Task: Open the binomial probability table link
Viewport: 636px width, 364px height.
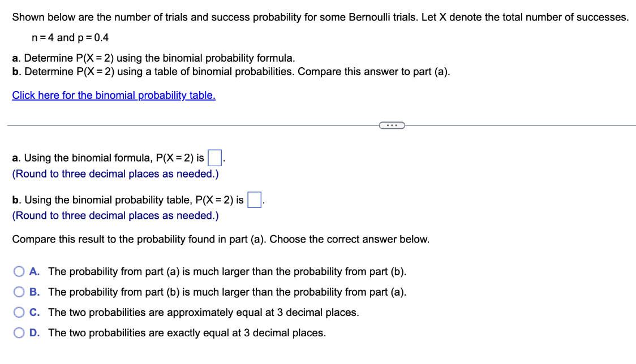Action: pos(113,95)
